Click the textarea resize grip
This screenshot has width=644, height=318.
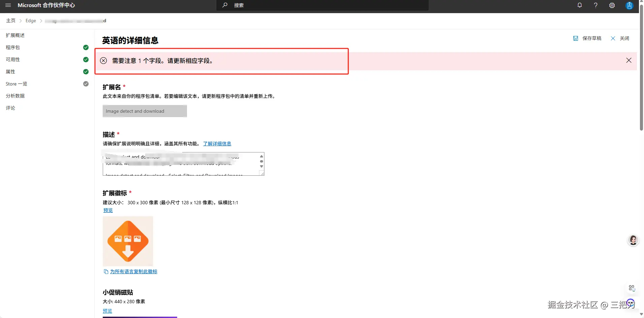click(x=262, y=173)
